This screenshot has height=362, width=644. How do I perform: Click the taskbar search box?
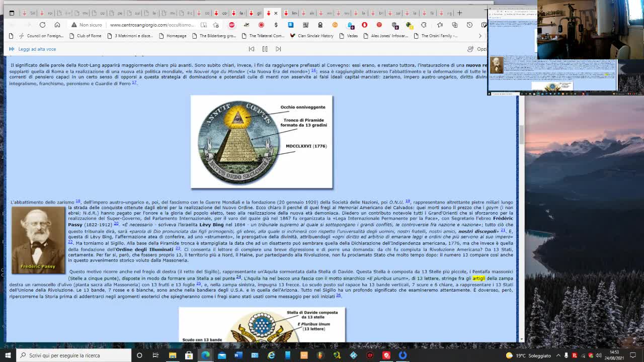click(73, 355)
